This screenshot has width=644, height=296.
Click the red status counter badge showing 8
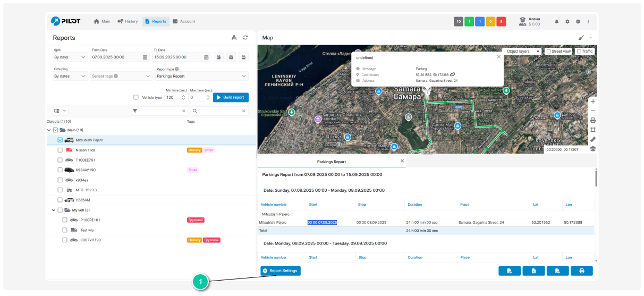(501, 22)
